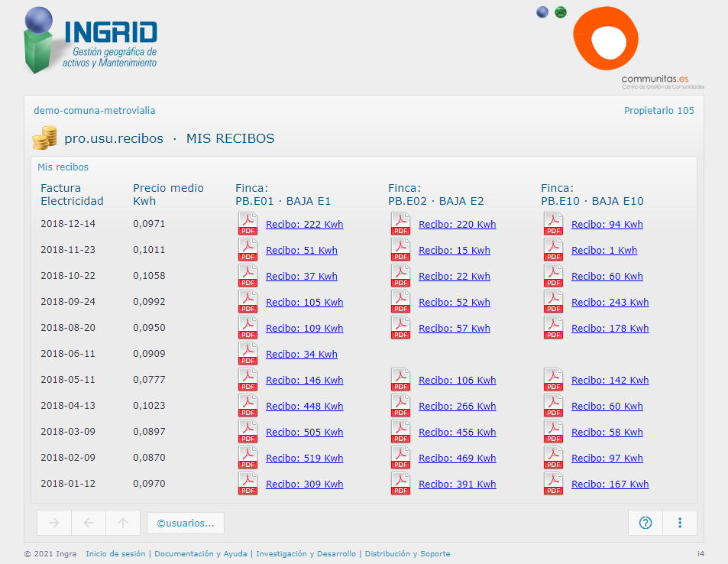This screenshot has height=564, width=728.
Task: Open the Recibo: 1 Kwh link
Action: pyautogui.click(x=603, y=251)
